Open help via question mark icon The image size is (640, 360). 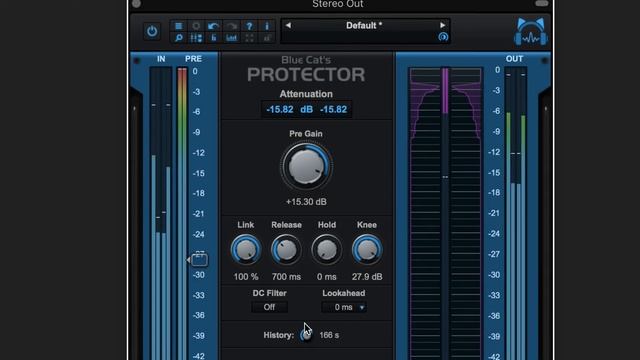pyautogui.click(x=249, y=26)
